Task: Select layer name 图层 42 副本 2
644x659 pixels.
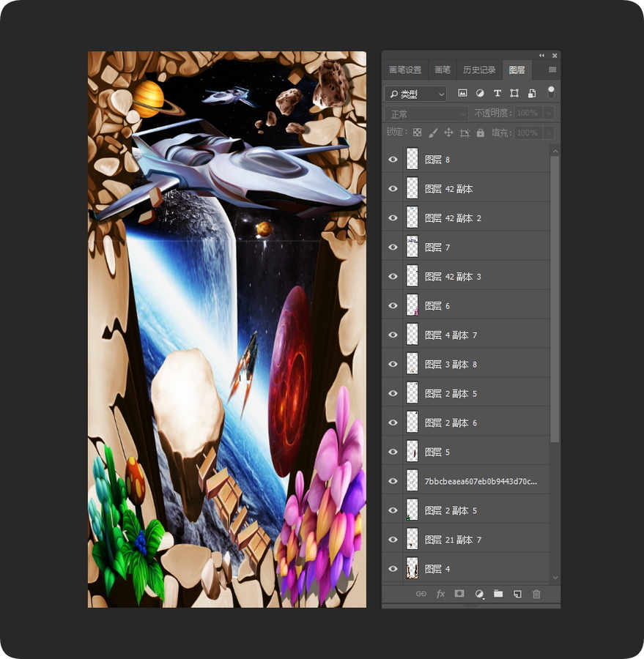Action: click(x=453, y=218)
